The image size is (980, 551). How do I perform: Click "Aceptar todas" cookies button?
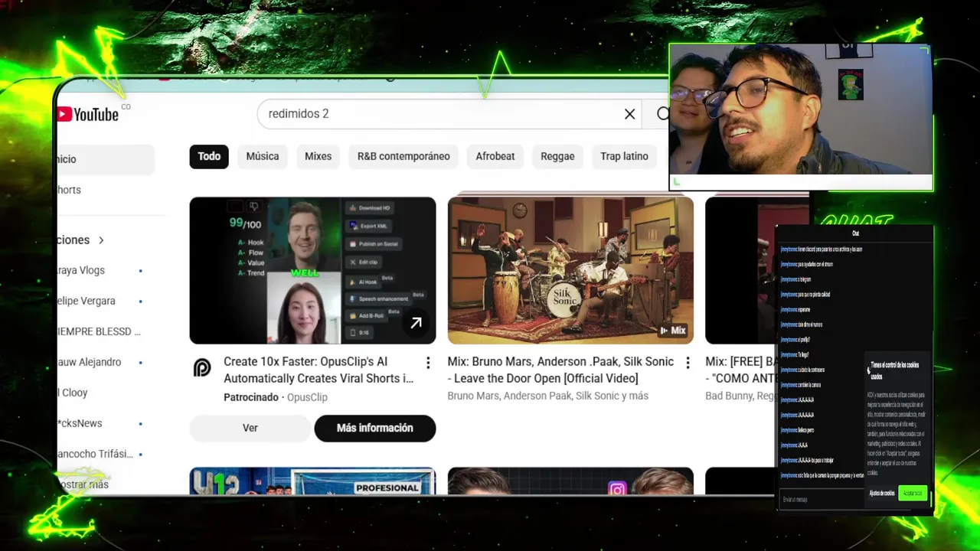913,494
